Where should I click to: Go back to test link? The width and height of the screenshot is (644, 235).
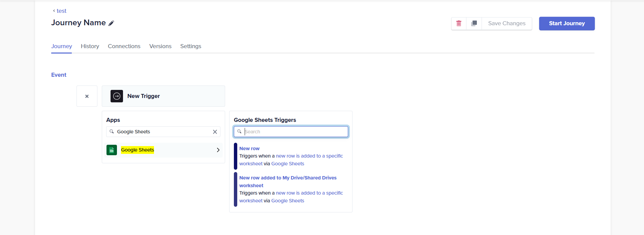62,11
